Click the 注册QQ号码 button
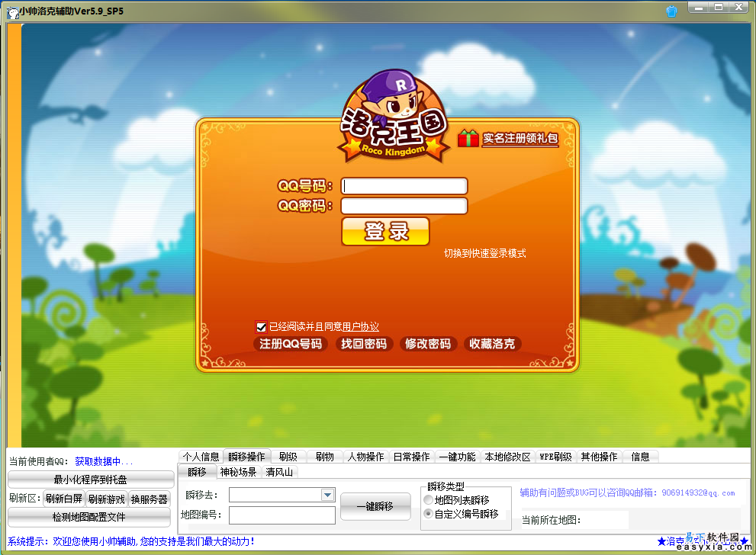Viewport: 756px width, 555px height. click(291, 344)
